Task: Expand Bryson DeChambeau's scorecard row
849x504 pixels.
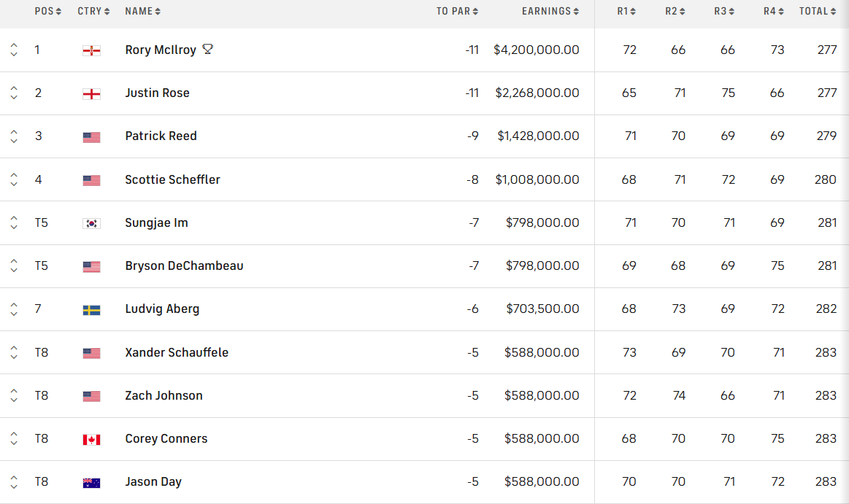Action: pos(13,266)
